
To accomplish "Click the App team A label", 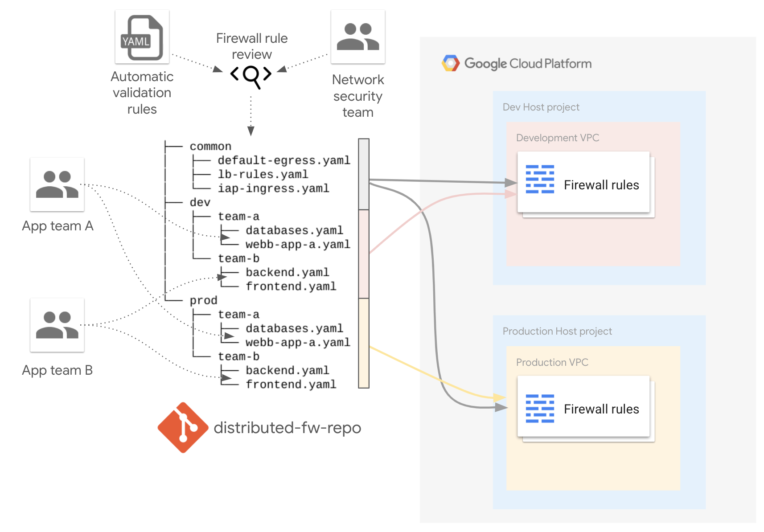I will [x=58, y=226].
